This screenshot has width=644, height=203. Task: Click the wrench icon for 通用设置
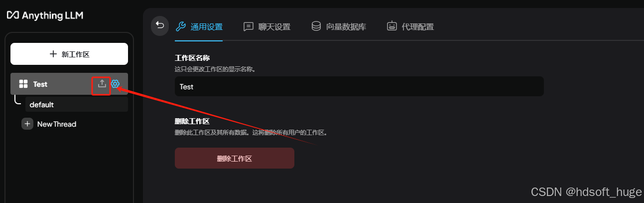(x=181, y=26)
